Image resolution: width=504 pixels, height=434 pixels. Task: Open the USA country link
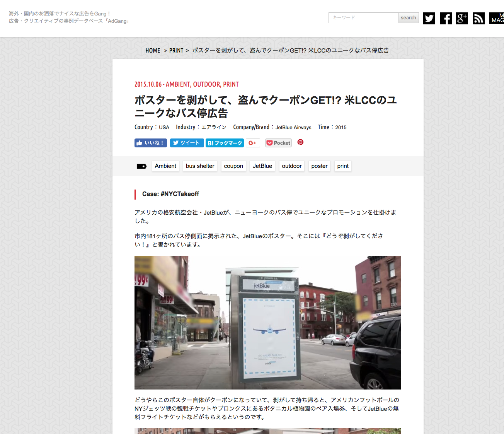point(164,127)
